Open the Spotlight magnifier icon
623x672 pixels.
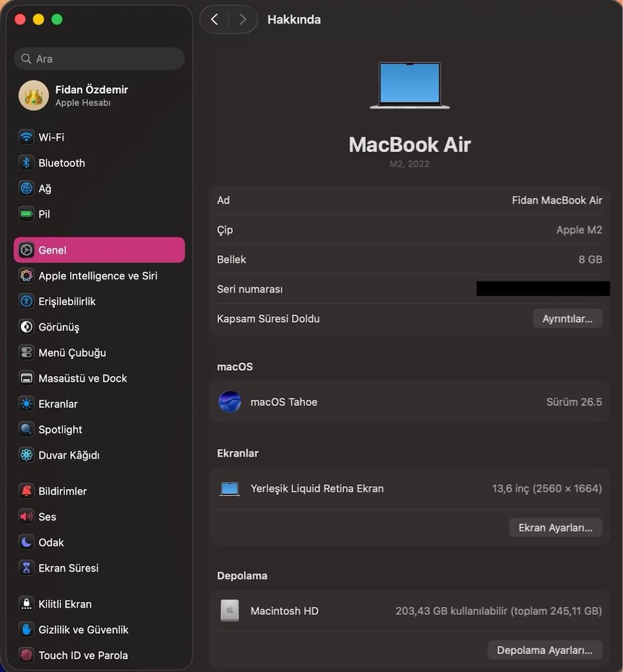point(26,429)
